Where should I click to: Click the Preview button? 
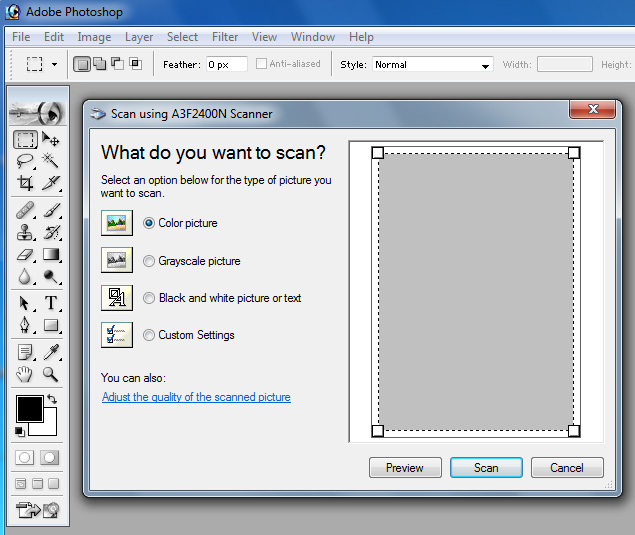point(405,468)
